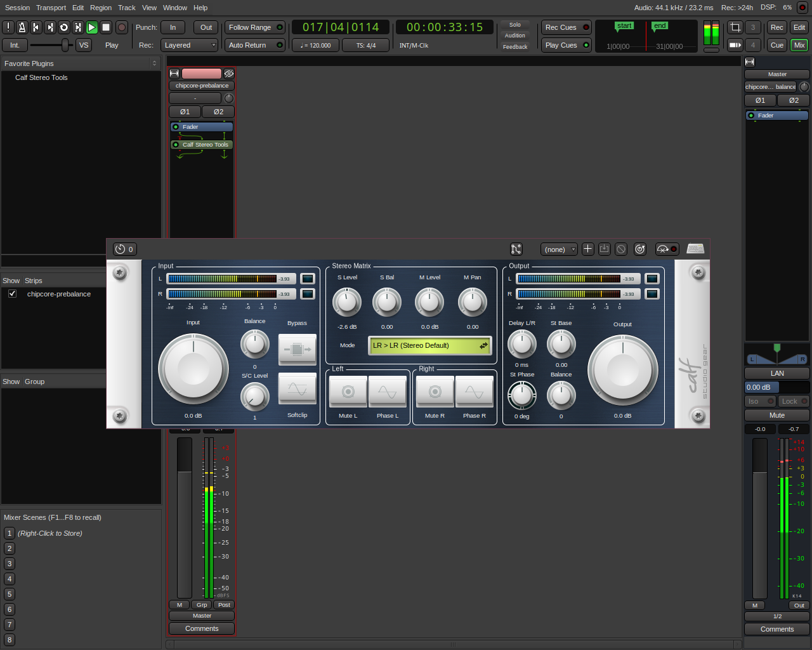
Task: Save the current plugin preset
Action: 605,249
